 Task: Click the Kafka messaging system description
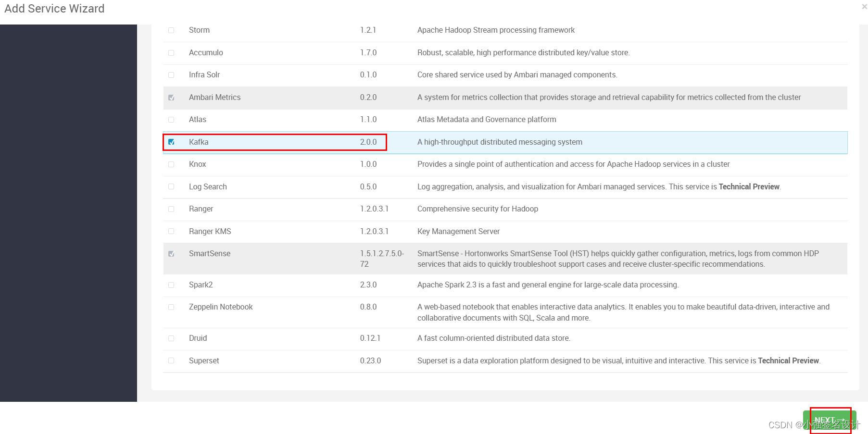tap(500, 142)
